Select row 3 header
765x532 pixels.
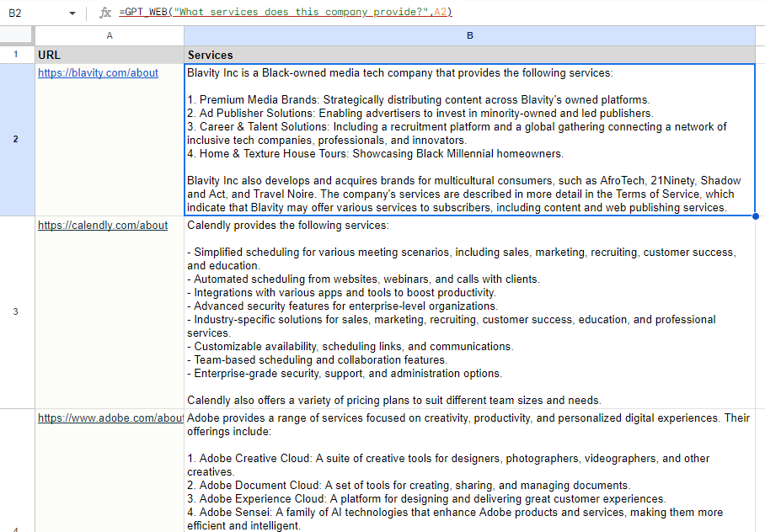[x=16, y=311]
